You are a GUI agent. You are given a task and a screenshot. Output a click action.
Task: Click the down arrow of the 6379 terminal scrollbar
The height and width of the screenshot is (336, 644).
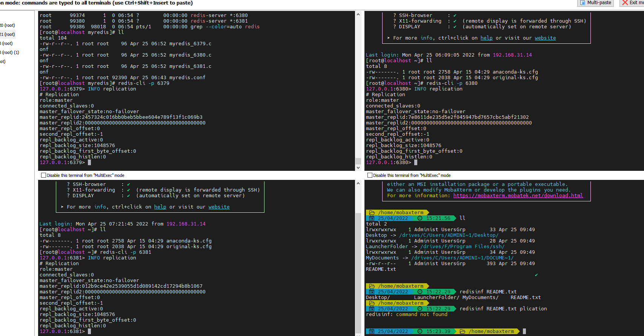coord(358,168)
